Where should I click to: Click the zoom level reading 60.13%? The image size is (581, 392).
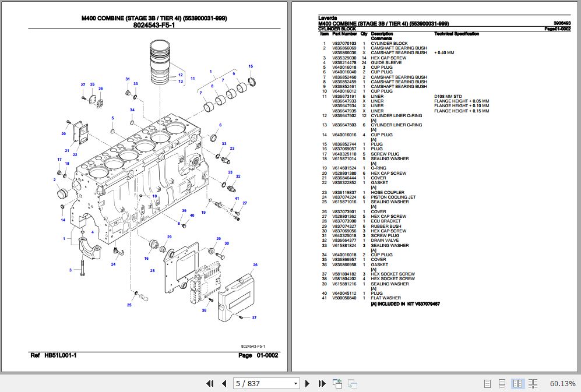point(563,383)
